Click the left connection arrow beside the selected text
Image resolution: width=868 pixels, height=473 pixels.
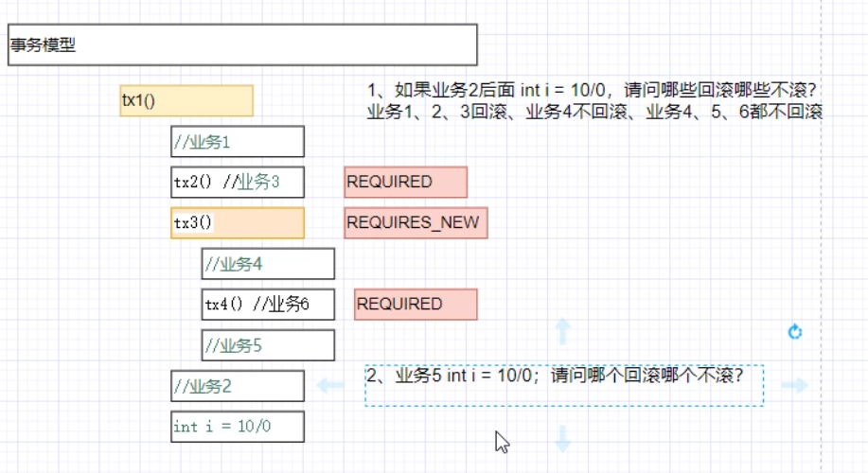330,385
